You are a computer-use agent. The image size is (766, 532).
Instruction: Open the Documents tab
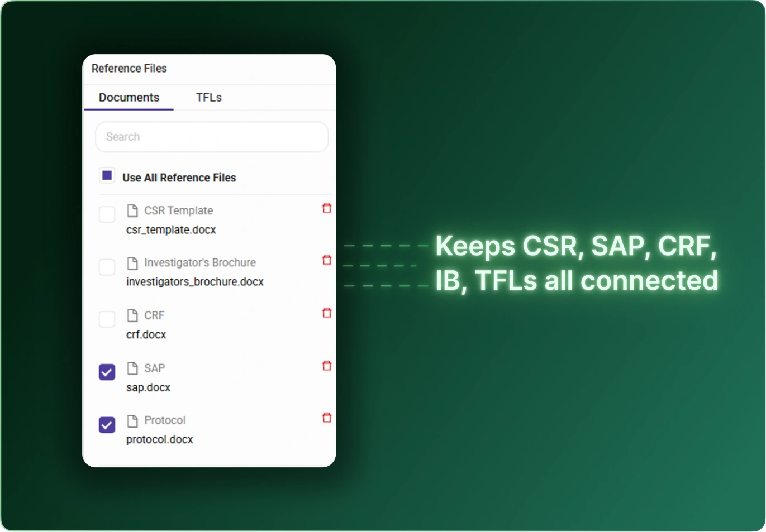[129, 98]
